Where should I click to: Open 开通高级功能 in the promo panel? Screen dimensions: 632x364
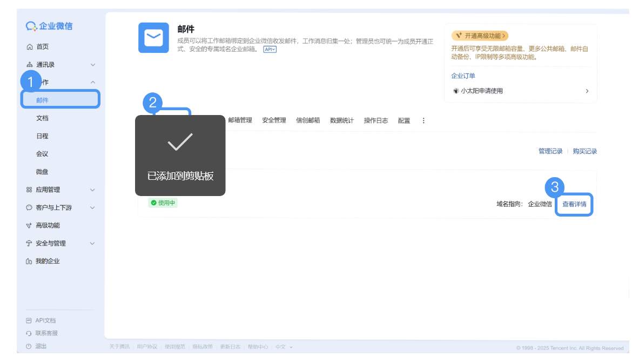tap(480, 35)
